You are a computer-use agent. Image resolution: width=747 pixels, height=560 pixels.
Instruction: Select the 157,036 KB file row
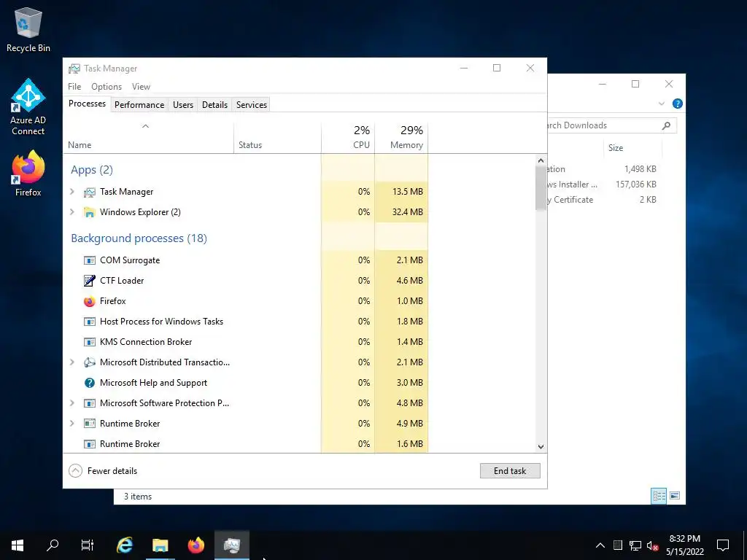[604, 184]
